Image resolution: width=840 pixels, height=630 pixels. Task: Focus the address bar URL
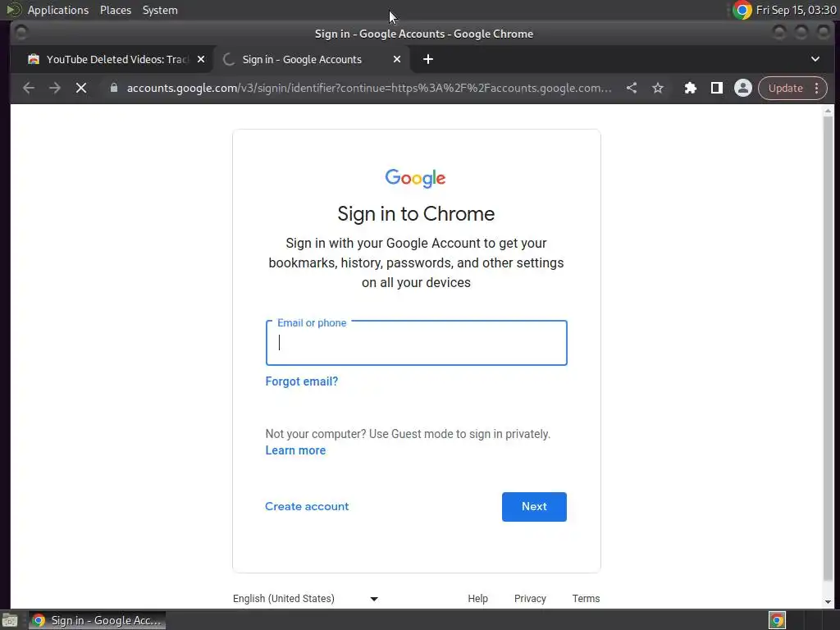(x=368, y=88)
